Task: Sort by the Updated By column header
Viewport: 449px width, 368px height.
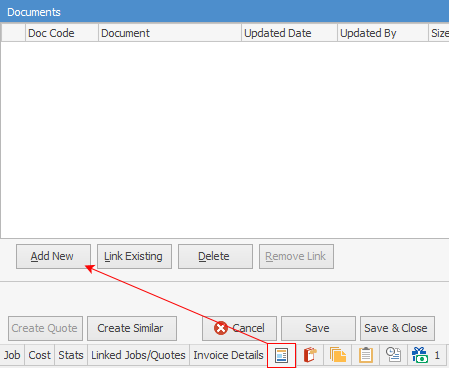Action: point(383,33)
